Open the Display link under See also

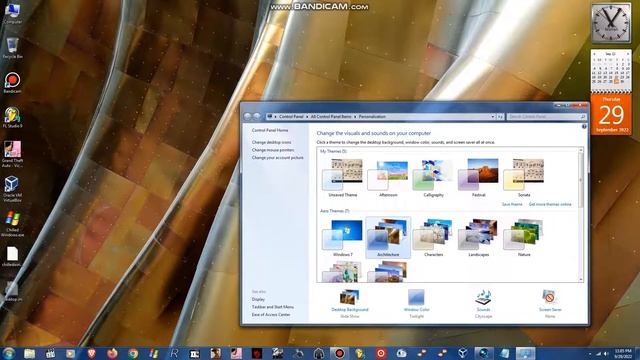point(258,299)
